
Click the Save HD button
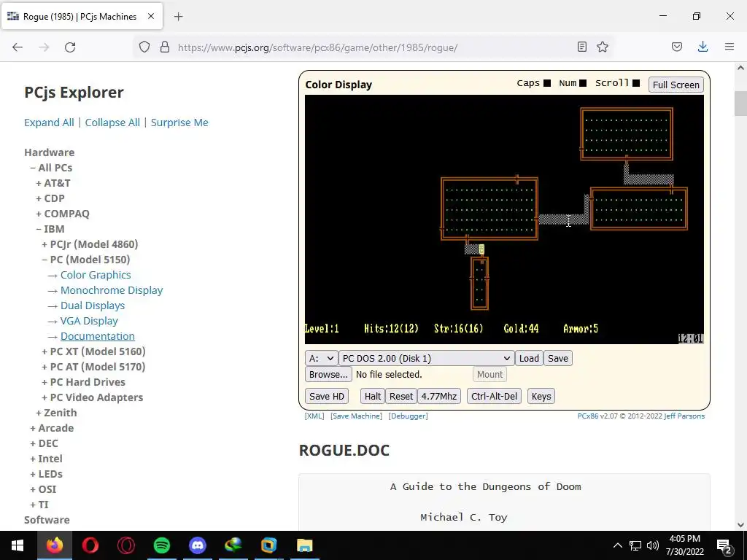tap(326, 396)
